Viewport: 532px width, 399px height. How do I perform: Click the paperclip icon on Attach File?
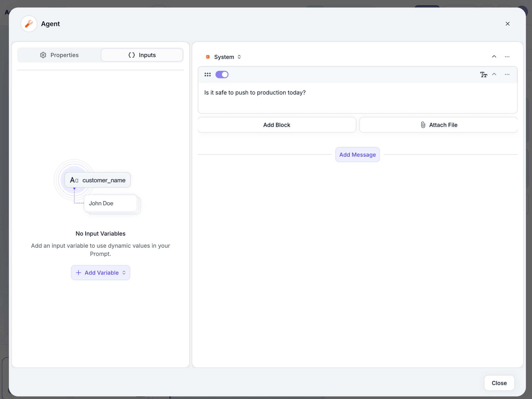click(423, 125)
